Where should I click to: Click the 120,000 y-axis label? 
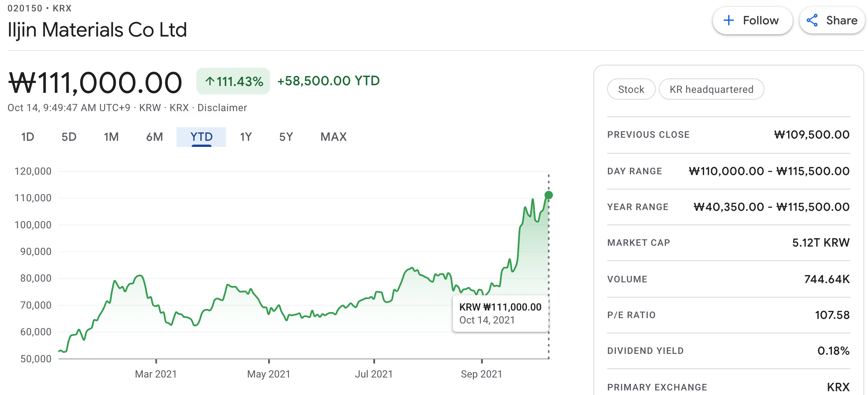(x=33, y=171)
